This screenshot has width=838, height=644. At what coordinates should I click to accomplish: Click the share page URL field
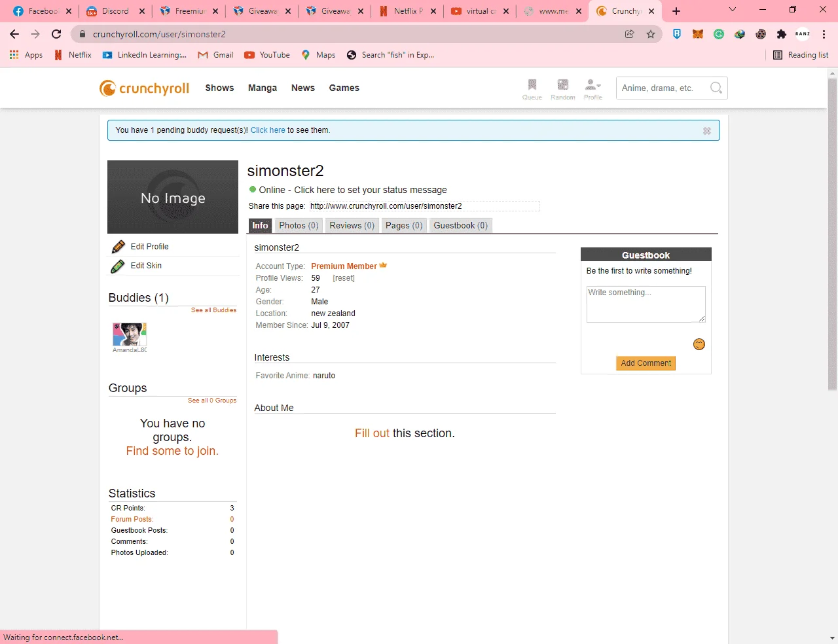(x=424, y=206)
